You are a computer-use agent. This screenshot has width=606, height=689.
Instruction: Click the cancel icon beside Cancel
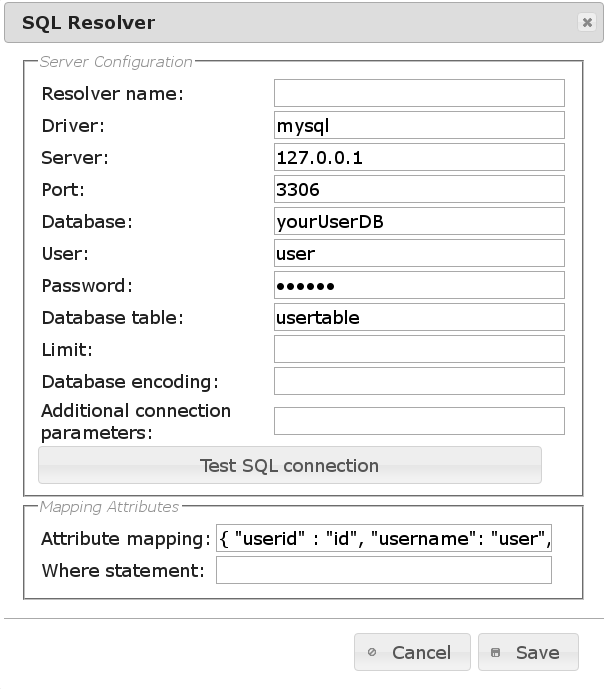pos(372,652)
